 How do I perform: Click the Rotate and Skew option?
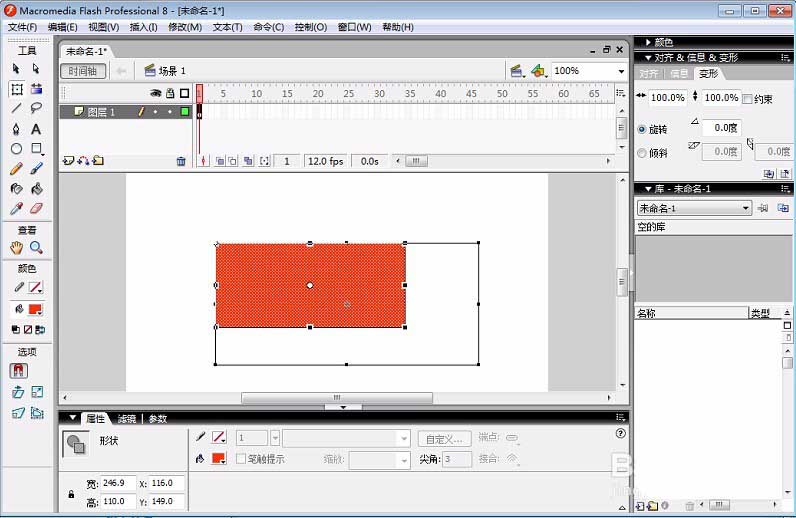tap(18, 393)
